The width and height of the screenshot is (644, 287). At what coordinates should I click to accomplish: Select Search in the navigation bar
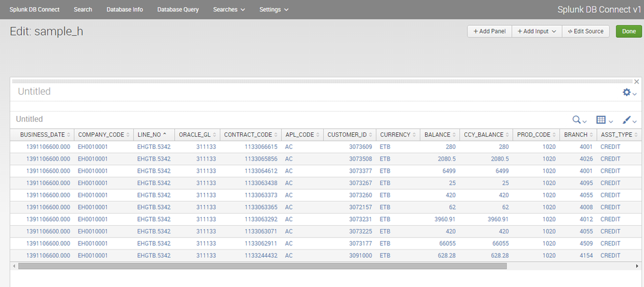pyautogui.click(x=83, y=10)
